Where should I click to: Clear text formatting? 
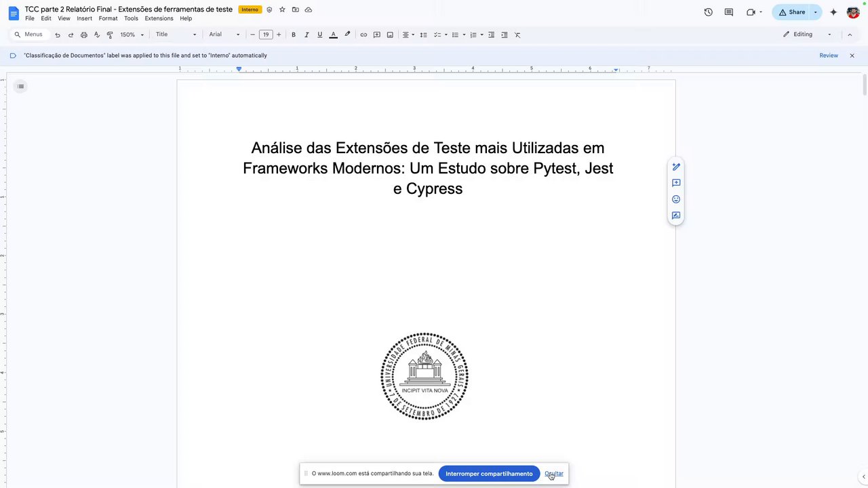tap(517, 35)
